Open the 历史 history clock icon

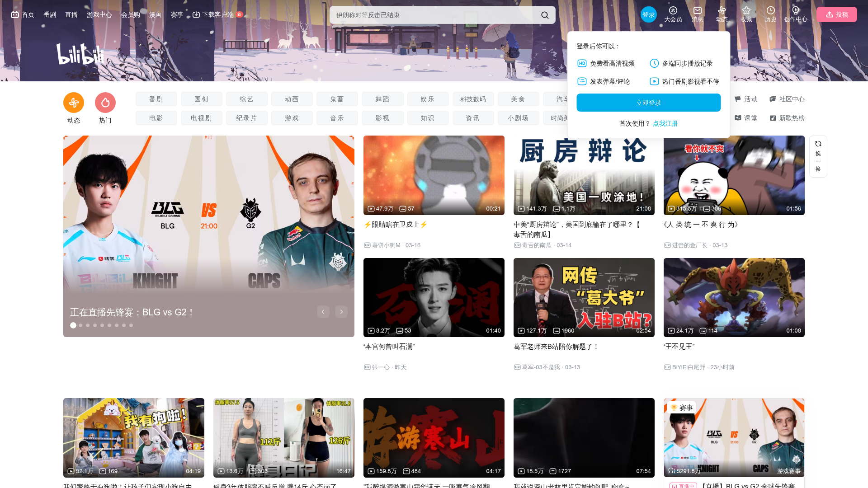pos(771,10)
